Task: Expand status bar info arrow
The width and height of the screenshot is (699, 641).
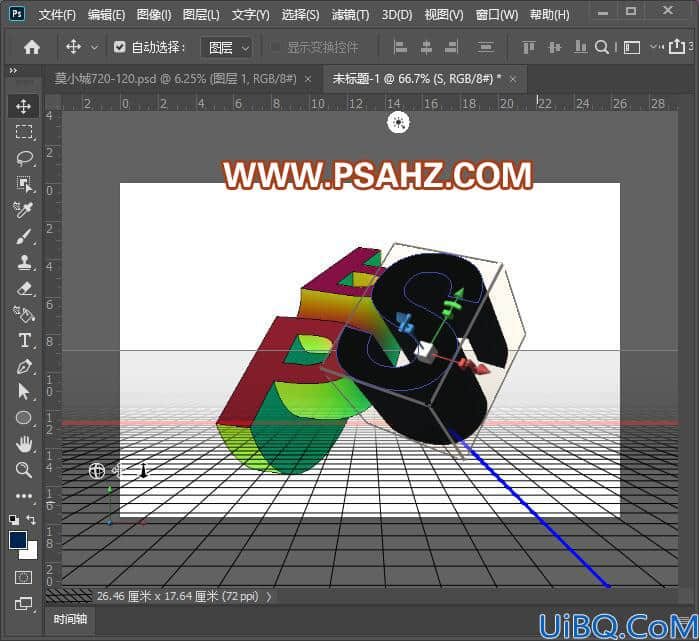Action: (269, 596)
